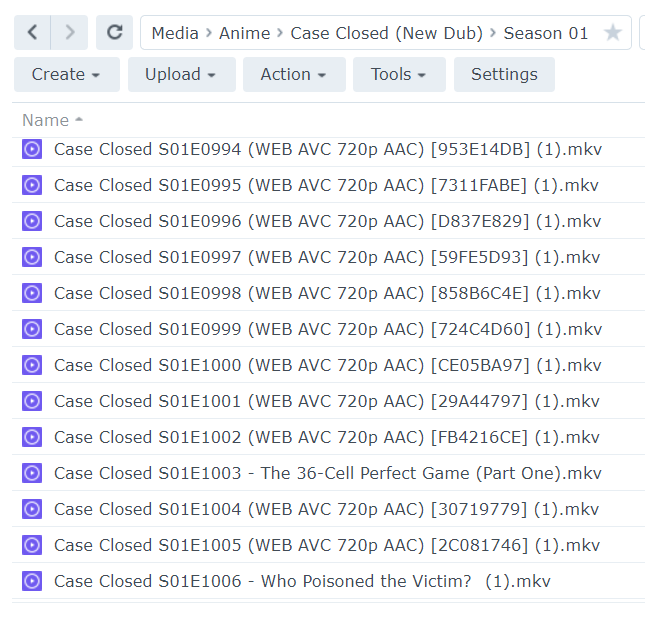Image resolution: width=645 pixels, height=625 pixels.
Task: Click the forward navigation arrow
Action: (x=69, y=33)
